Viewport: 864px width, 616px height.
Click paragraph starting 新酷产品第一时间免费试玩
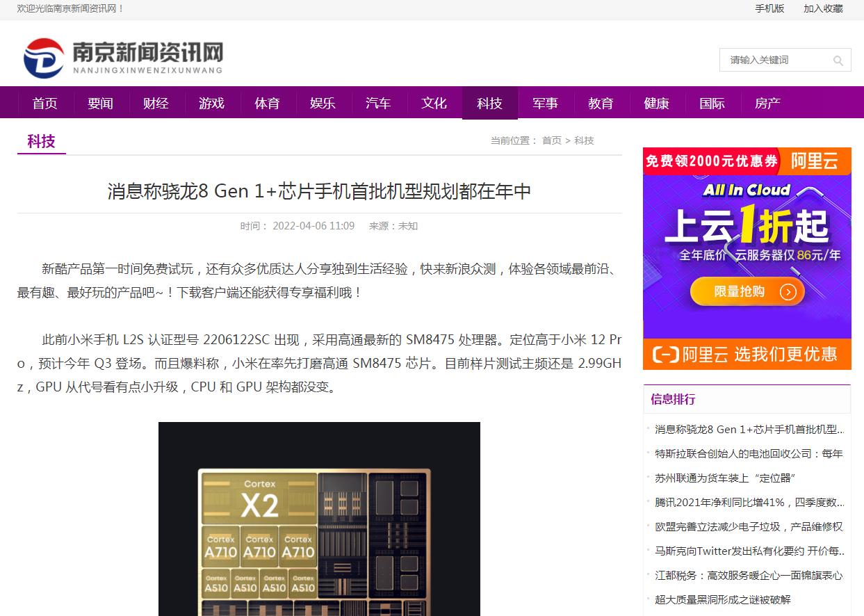click(x=319, y=280)
